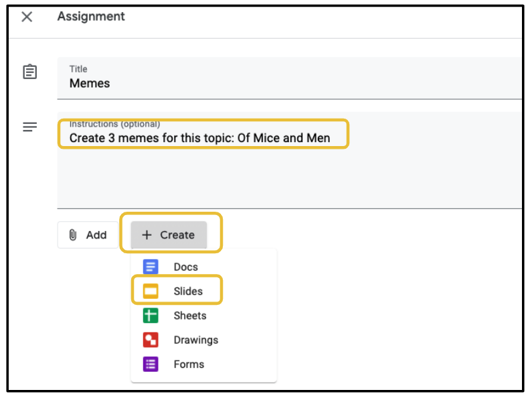This screenshot has width=532, height=400.
Task: Open the Create dropdown button
Action: click(169, 235)
